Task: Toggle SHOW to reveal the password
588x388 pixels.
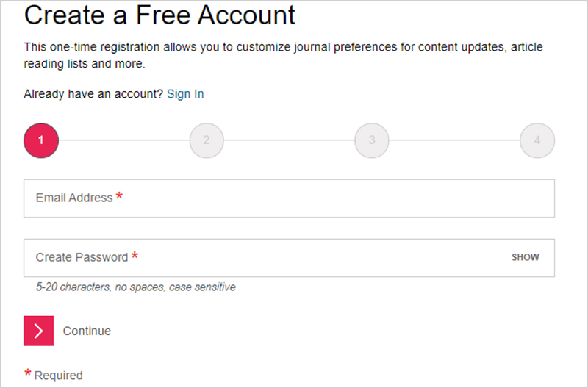Action: [526, 257]
